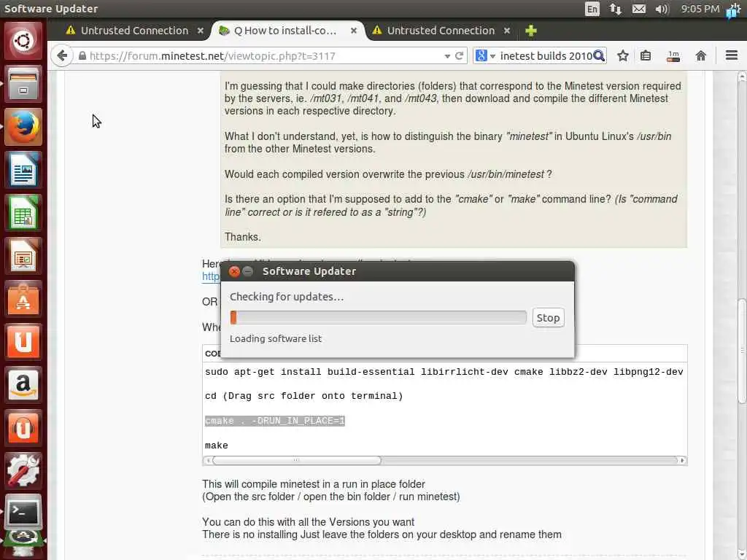Click the 'make' code line

[x=216, y=446]
